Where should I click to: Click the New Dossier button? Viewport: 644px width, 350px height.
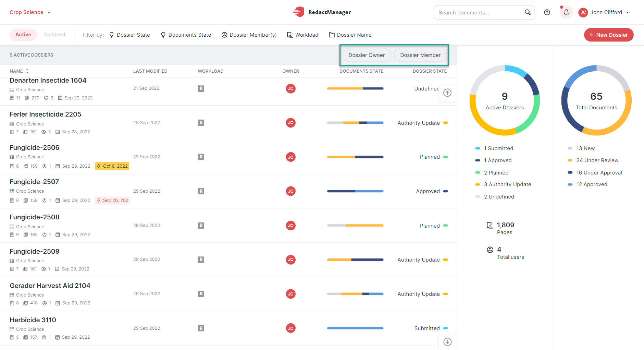click(x=609, y=35)
